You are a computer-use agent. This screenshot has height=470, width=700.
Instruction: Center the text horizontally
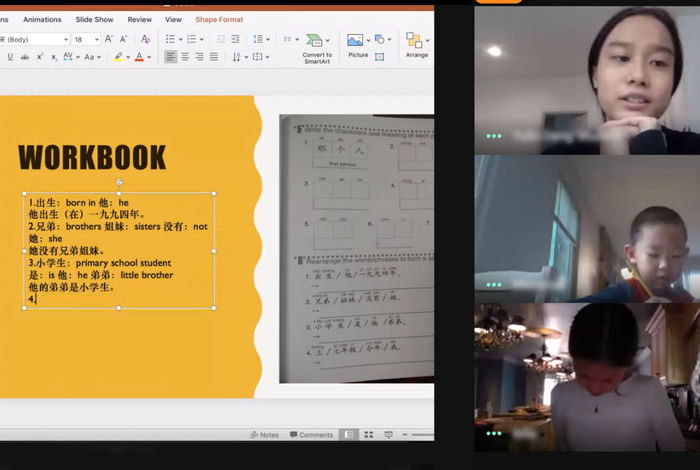pos(185,57)
